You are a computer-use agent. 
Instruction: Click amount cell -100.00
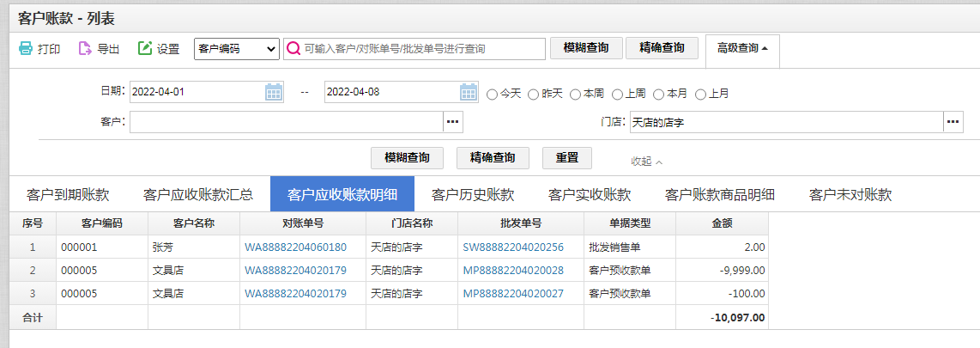722,294
